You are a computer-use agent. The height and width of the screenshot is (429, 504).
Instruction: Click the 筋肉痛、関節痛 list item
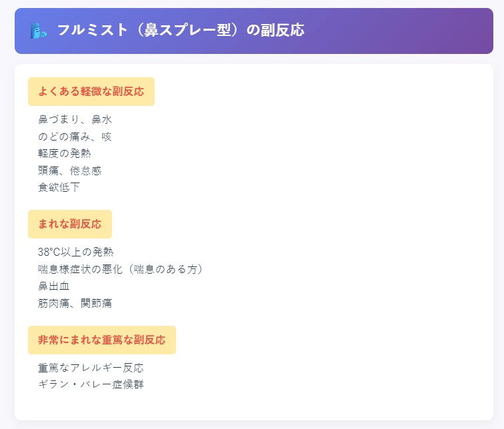coord(75,303)
